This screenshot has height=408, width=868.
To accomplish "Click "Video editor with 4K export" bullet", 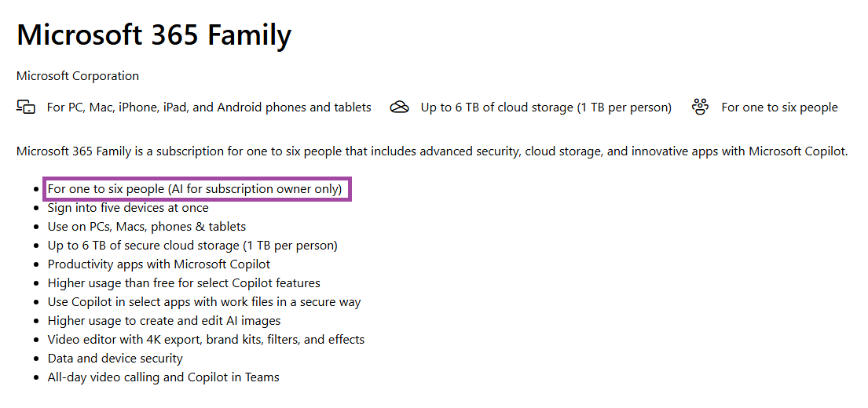I will pyautogui.click(x=206, y=340).
